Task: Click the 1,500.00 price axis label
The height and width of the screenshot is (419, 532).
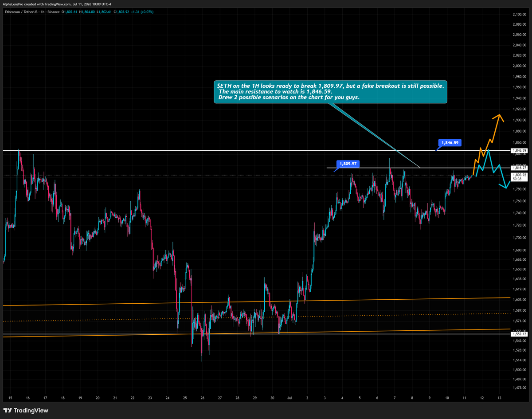Action: point(519,370)
